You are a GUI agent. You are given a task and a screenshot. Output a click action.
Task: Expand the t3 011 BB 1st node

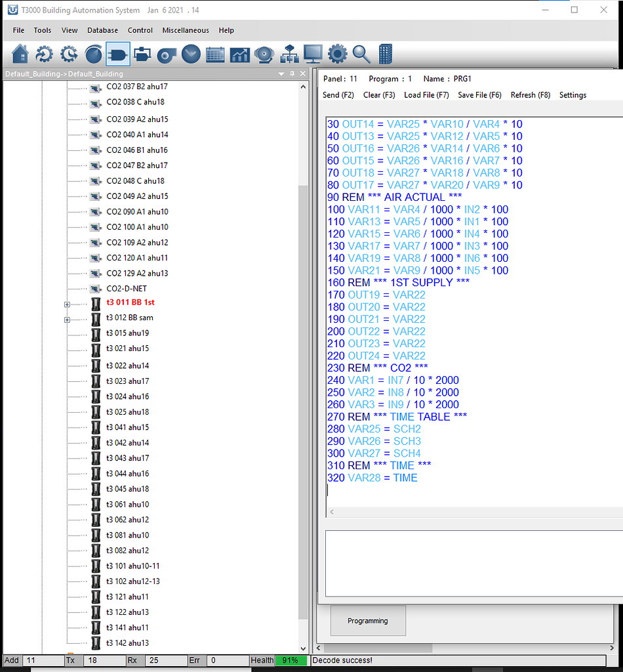click(67, 304)
